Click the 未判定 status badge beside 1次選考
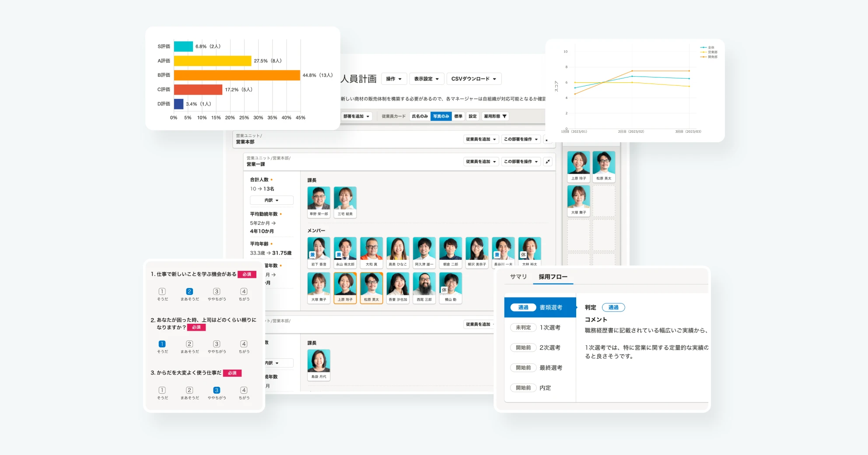The width and height of the screenshot is (868, 455). 523,328
